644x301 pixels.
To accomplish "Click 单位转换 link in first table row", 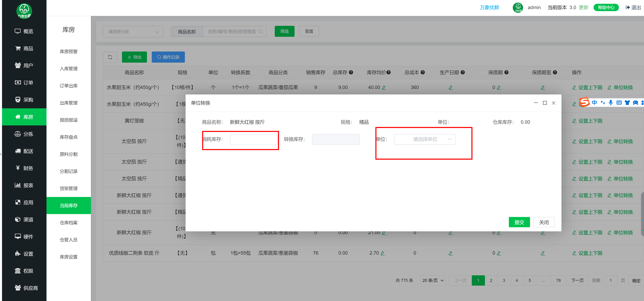I will pos(620,87).
